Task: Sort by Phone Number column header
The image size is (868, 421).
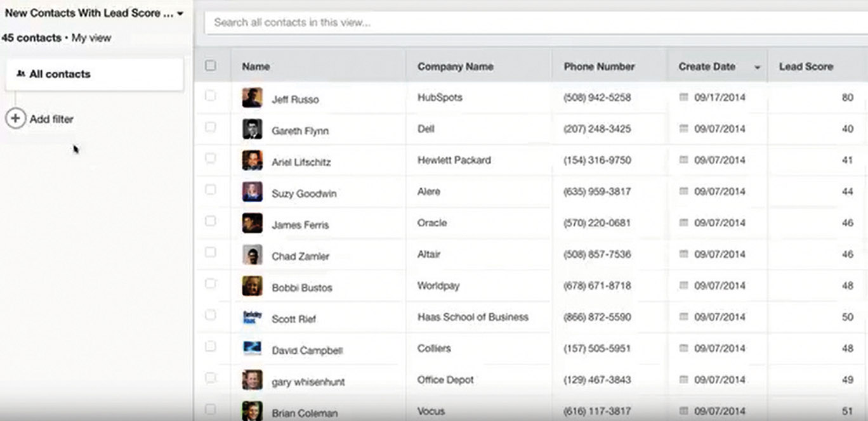Action: [x=599, y=67]
